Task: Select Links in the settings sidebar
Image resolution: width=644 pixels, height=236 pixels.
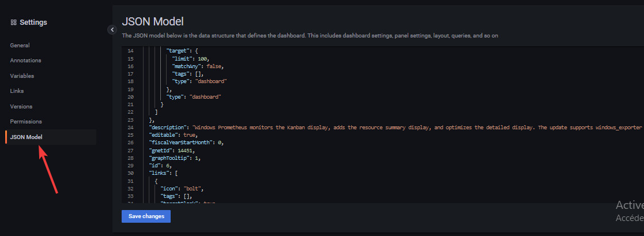Action: click(x=17, y=91)
